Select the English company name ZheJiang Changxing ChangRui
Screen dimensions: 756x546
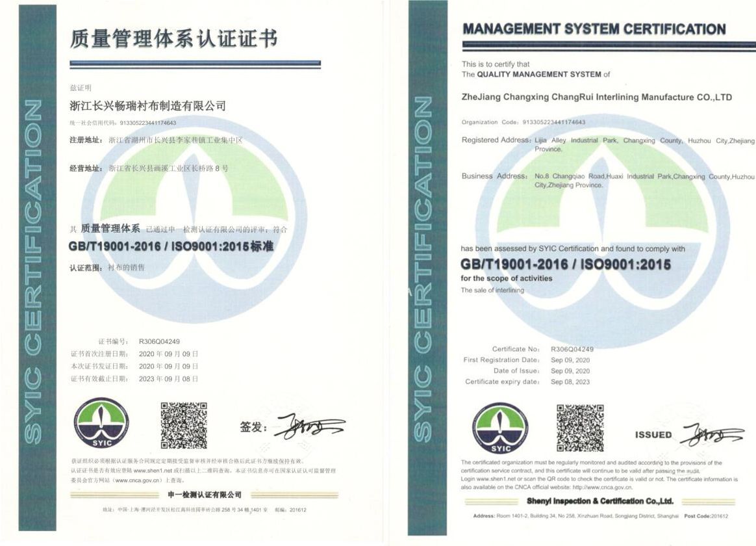click(596, 97)
